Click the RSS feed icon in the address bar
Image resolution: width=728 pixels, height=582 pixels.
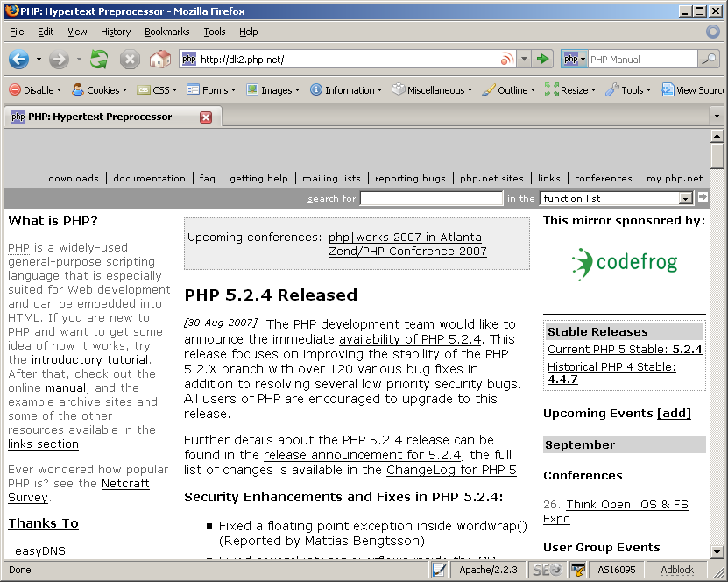tap(506, 59)
